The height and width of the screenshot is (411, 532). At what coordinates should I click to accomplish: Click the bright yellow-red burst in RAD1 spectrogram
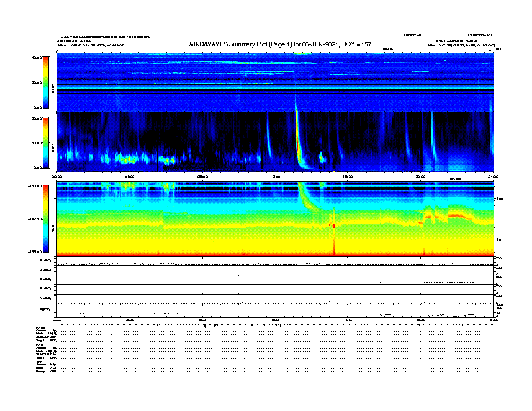coord(298,146)
